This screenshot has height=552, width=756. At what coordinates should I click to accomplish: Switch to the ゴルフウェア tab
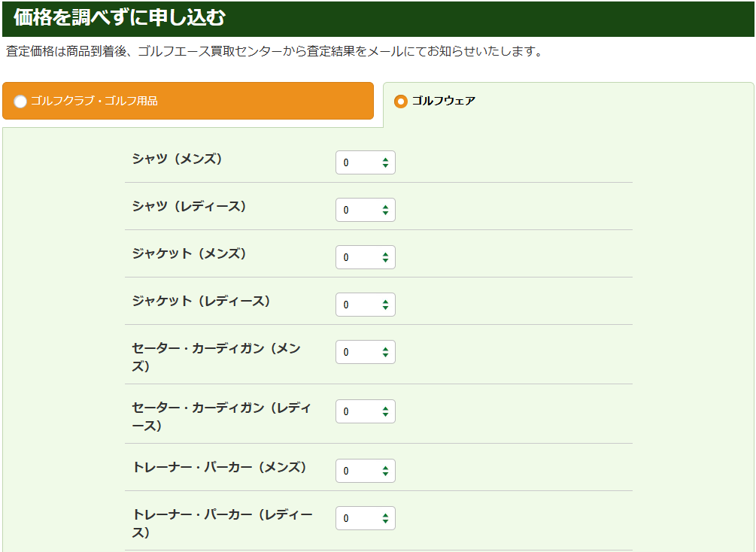click(568, 101)
